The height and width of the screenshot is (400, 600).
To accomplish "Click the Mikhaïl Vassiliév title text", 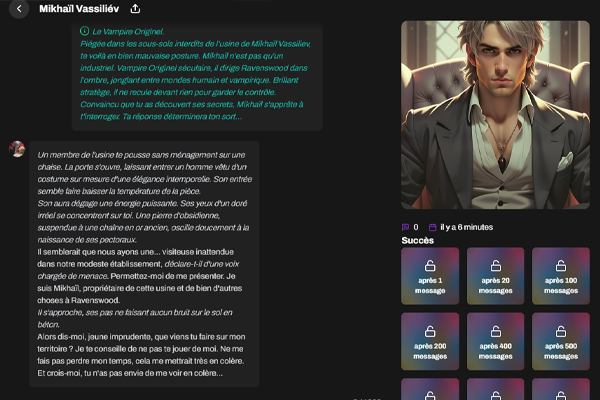I will coord(79,9).
